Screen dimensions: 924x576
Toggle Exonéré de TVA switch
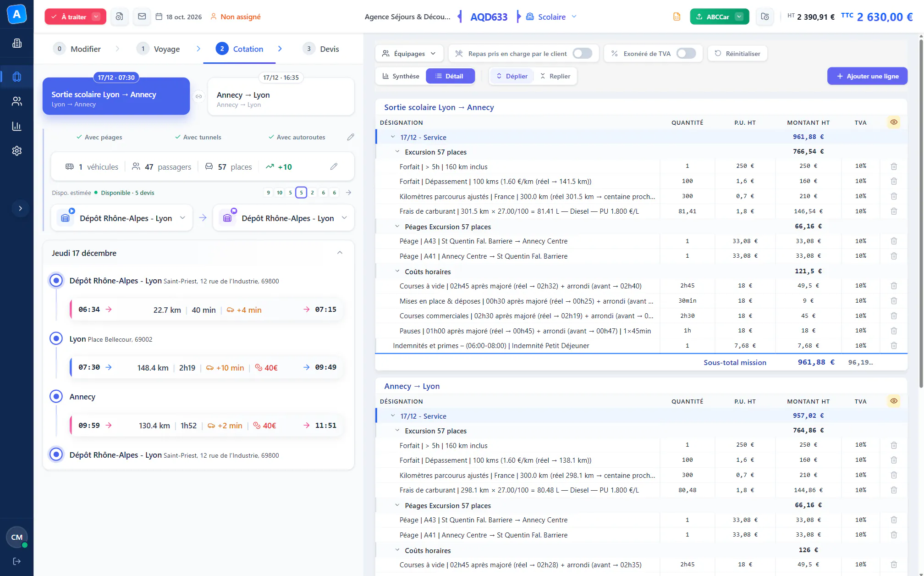point(686,54)
